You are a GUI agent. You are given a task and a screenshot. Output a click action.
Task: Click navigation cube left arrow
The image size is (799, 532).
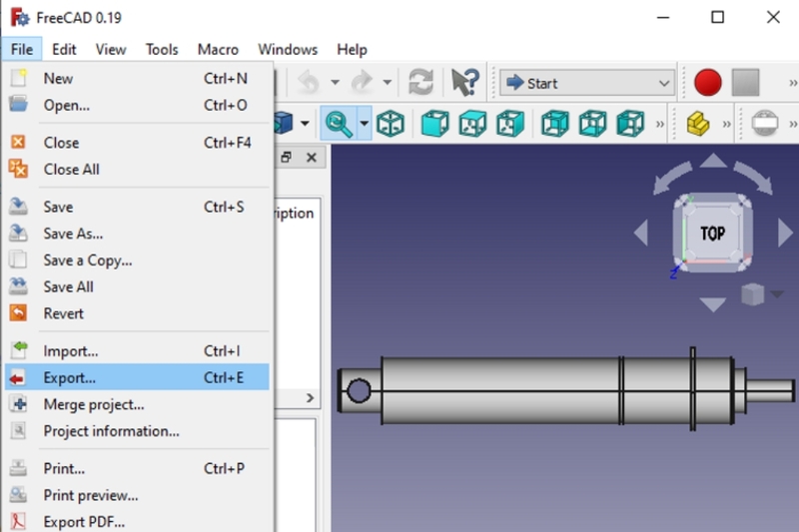[641, 233]
